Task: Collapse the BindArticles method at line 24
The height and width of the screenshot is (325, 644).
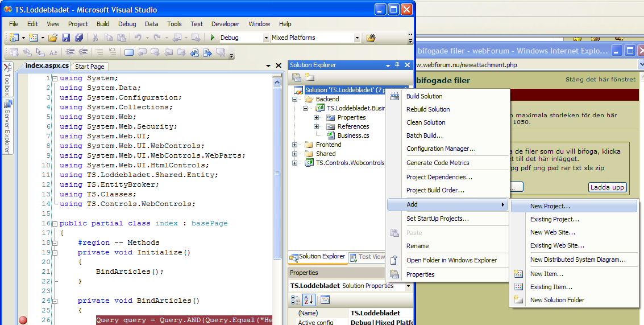Action: (55, 301)
